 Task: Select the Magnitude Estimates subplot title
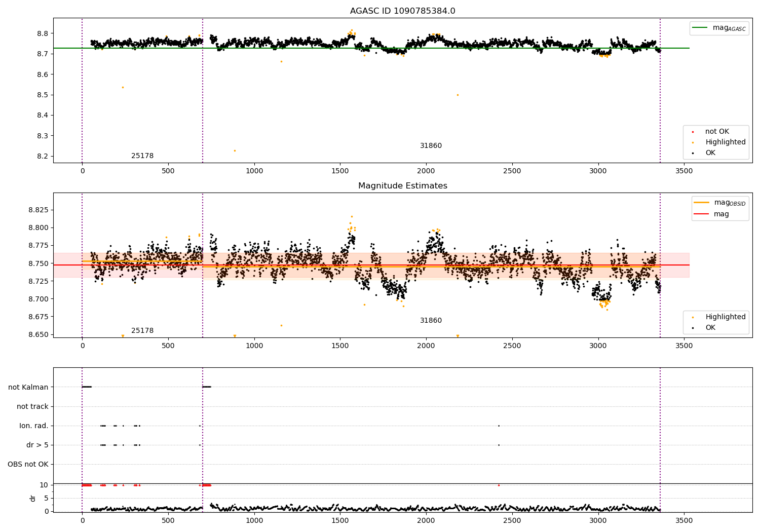402,186
